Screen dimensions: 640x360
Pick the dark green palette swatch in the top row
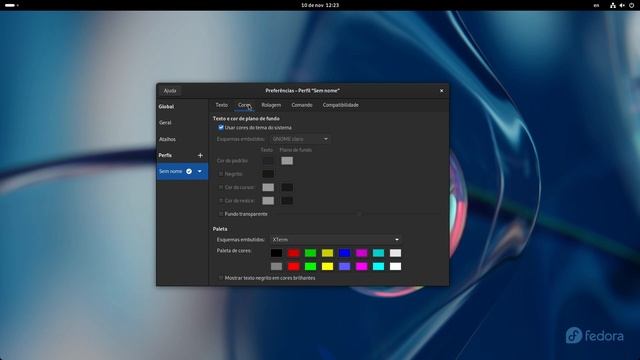point(310,253)
